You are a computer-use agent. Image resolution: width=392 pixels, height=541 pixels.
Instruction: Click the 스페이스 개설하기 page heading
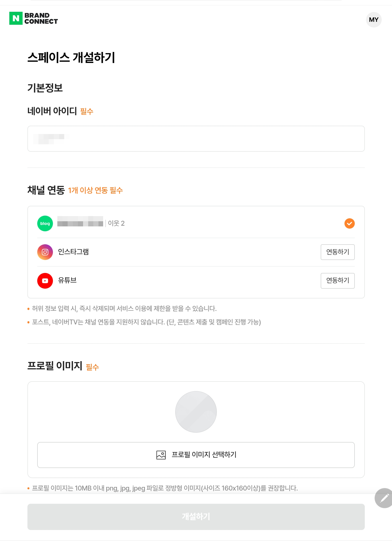pos(71,58)
